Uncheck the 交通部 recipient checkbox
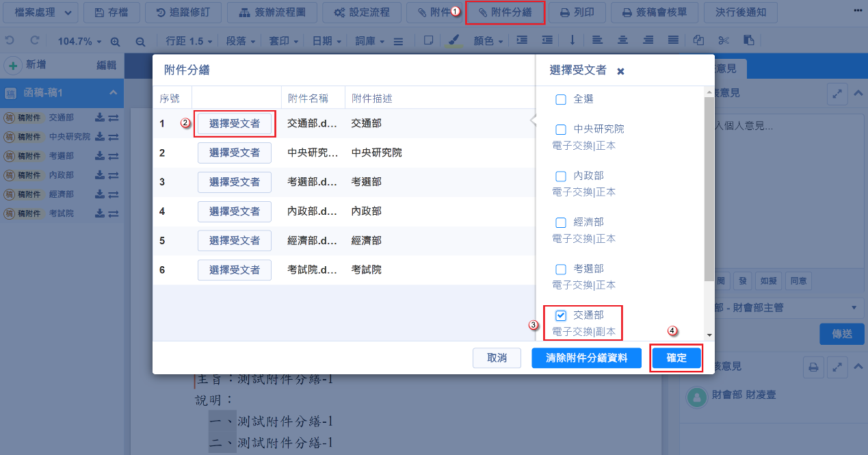Viewport: 868px width, 455px height. 561,315
